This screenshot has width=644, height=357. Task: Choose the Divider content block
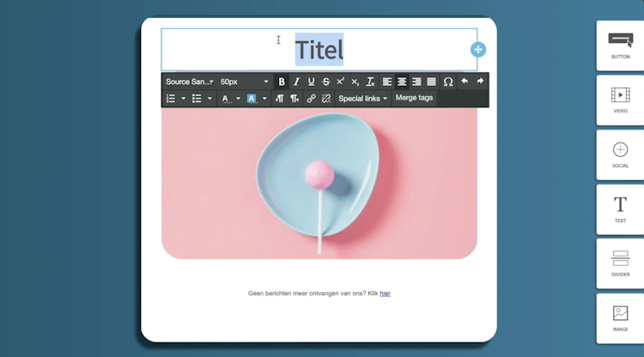click(620, 263)
